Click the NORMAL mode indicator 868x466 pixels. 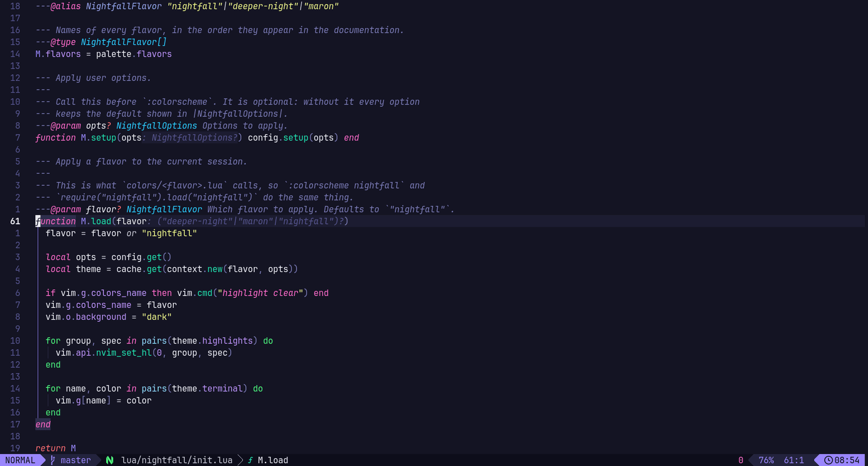[x=20, y=460]
